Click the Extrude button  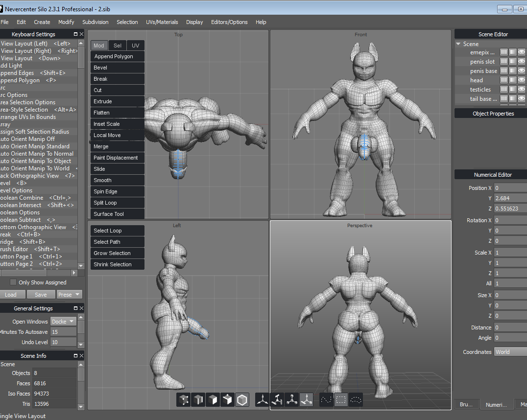point(118,101)
